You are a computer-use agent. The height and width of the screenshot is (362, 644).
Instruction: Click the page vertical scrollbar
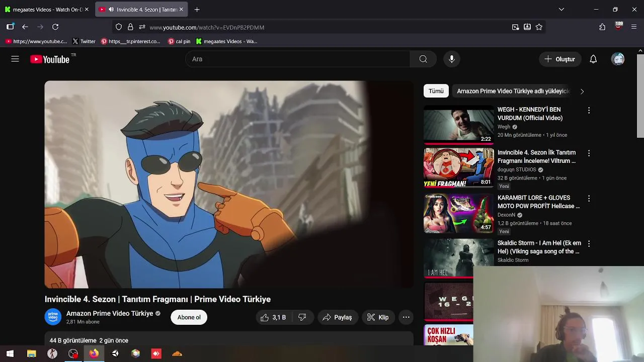coord(640,96)
